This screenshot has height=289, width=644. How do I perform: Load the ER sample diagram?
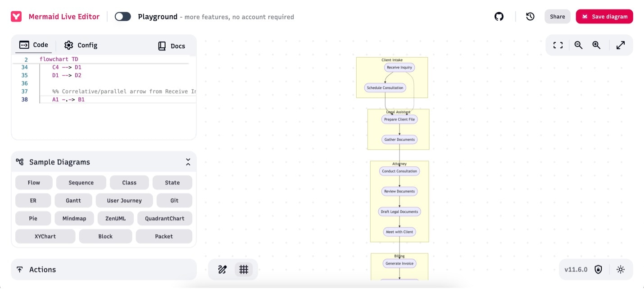[33, 201]
